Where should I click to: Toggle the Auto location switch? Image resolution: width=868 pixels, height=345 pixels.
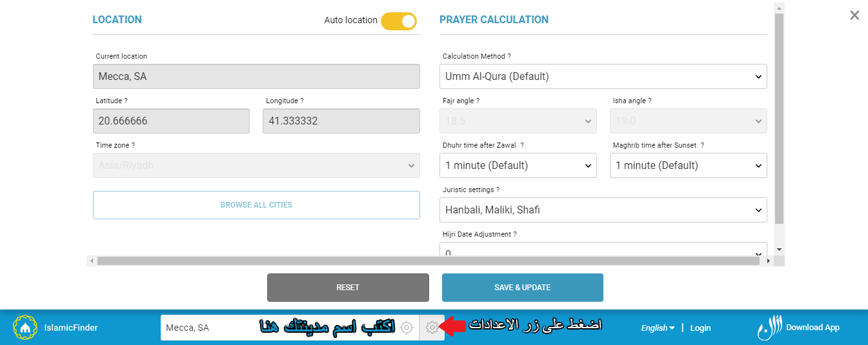(x=399, y=21)
